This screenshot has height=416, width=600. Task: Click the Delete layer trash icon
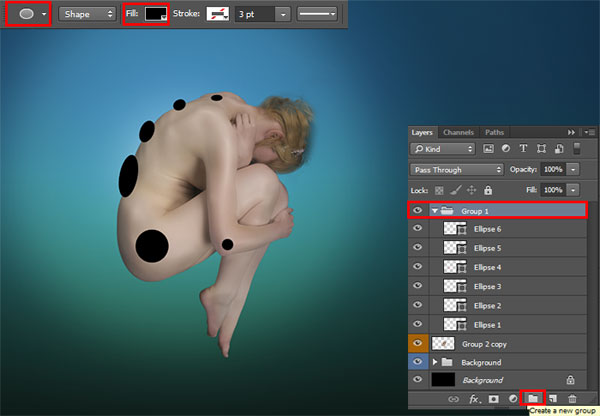(572, 399)
